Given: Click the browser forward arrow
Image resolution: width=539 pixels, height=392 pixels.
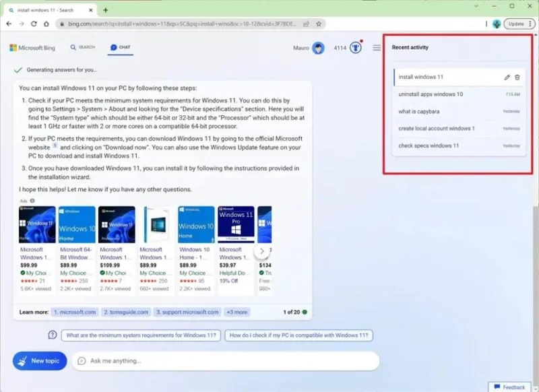Looking at the screenshot, I should point(22,24).
